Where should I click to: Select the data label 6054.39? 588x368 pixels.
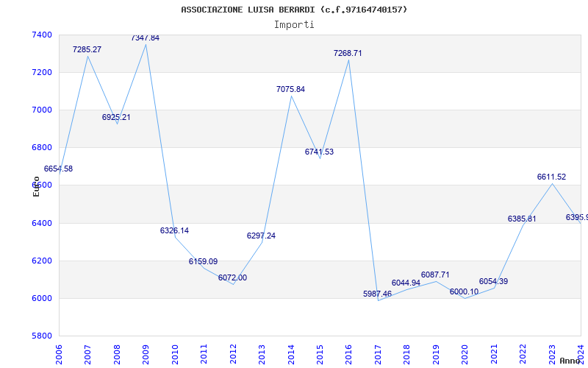coord(493,282)
